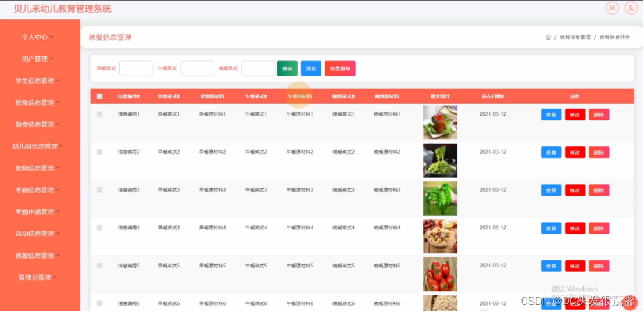Screen dimensions: 644x312
Task: Open the braised pork image in row 1
Action: (x=440, y=123)
